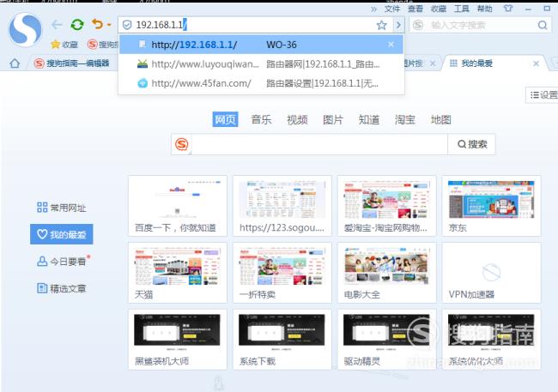Open the 系统优化大师 thumbnail
Screen dimensions: 558x392
[491, 340]
